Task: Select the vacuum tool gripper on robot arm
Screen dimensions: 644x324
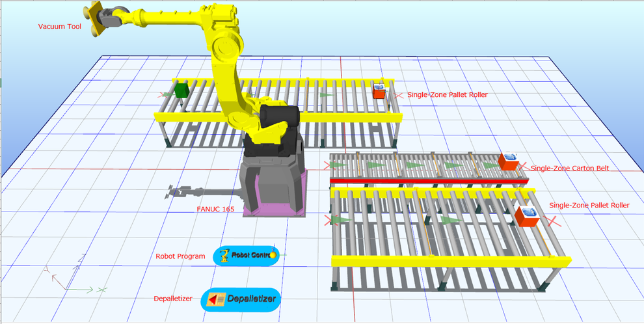Action: 95,18
